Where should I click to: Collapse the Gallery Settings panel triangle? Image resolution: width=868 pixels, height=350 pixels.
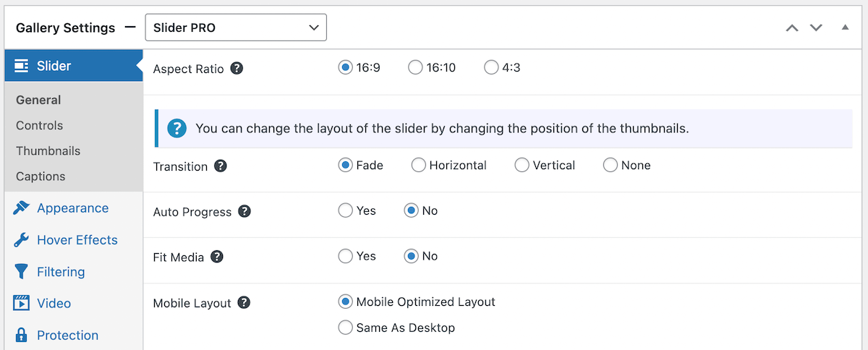click(x=845, y=27)
